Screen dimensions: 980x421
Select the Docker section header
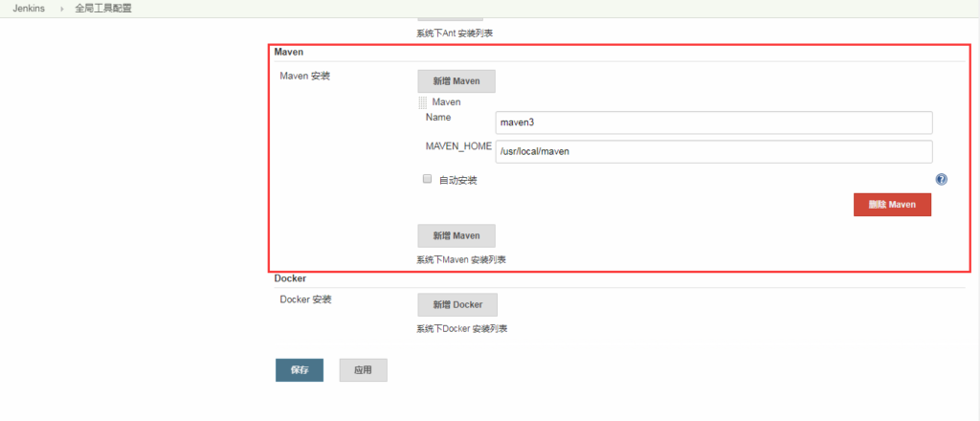(x=290, y=278)
